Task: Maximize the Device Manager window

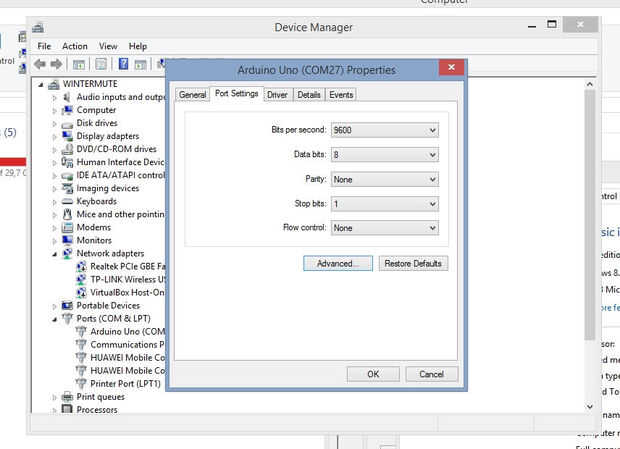Action: tap(552, 25)
